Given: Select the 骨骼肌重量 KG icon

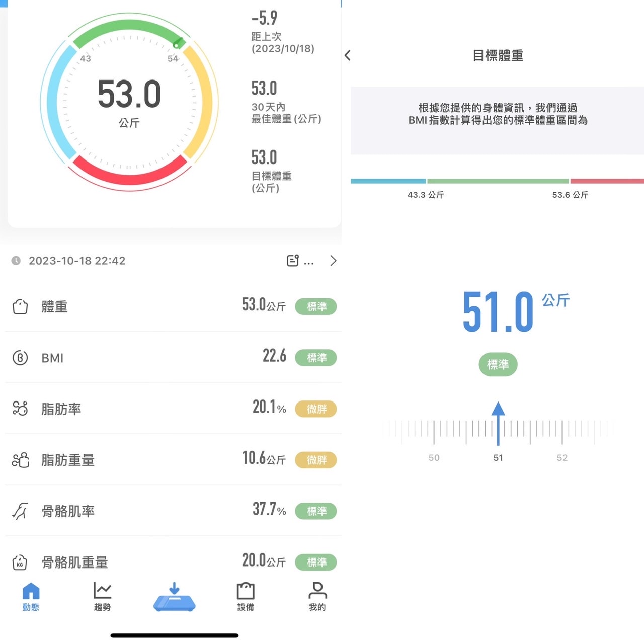Looking at the screenshot, I should pyautogui.click(x=20, y=562).
